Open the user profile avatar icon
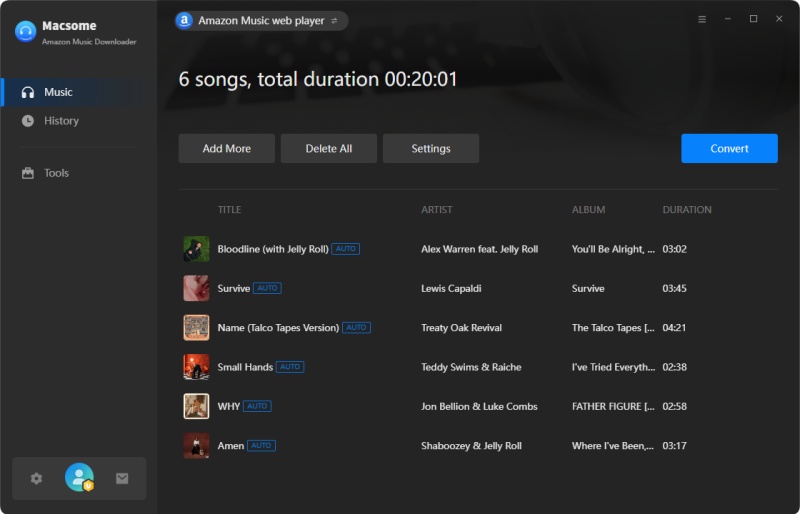Screen dimensions: 800x514 pos(79,478)
